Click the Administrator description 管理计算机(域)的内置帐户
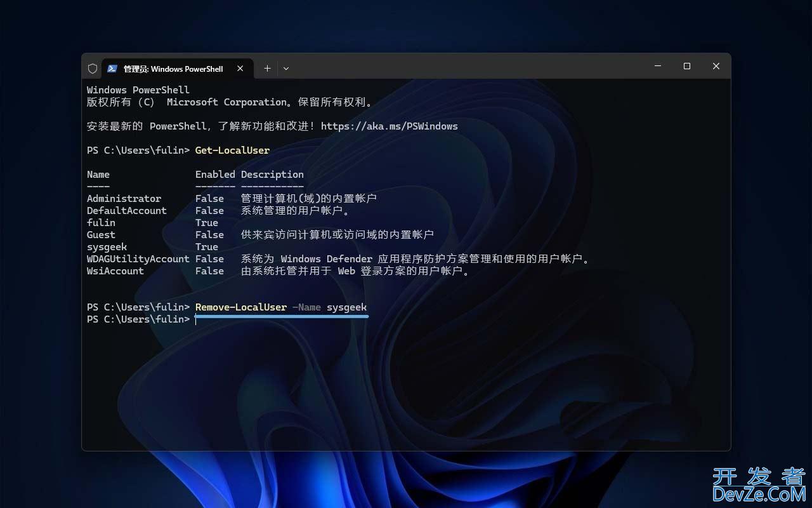The width and height of the screenshot is (812, 508). (309, 198)
